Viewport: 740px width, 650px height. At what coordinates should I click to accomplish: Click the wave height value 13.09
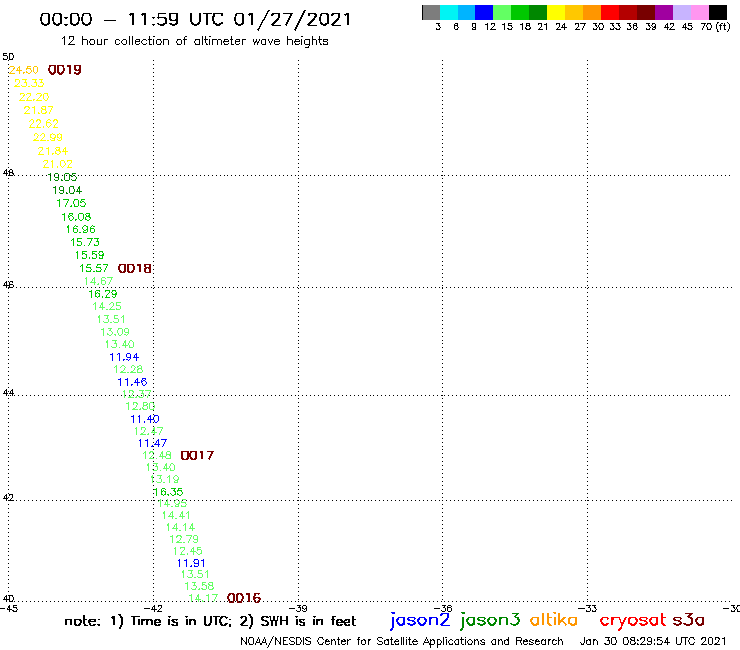coord(115,332)
